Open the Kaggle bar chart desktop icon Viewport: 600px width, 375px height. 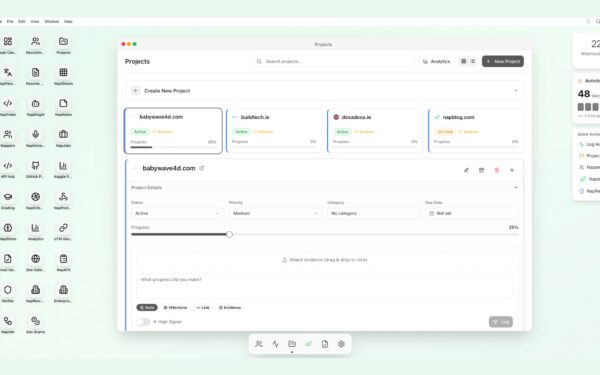point(64,166)
